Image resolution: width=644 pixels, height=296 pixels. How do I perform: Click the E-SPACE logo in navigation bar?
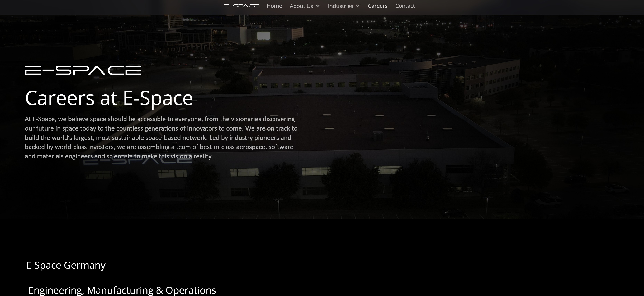pyautogui.click(x=241, y=6)
